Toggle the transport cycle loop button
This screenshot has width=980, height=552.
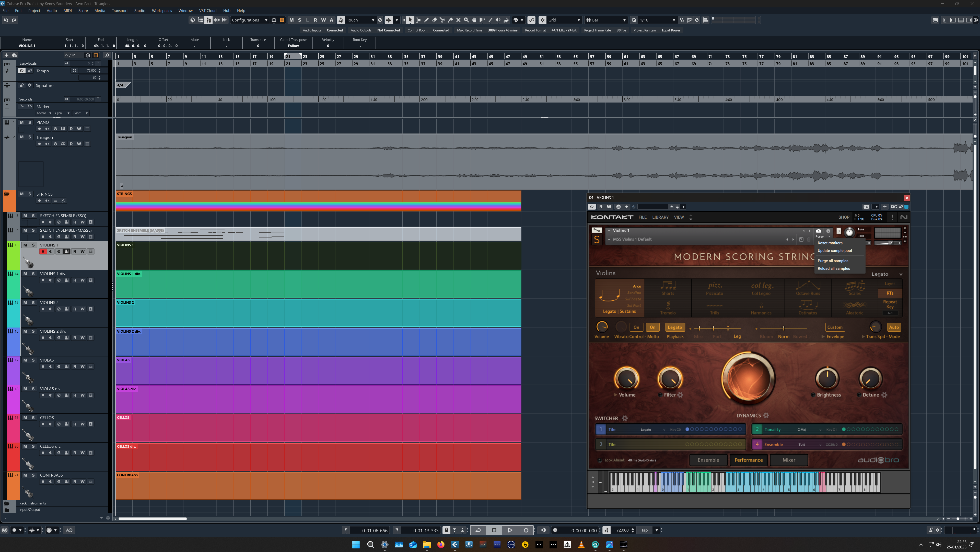[478, 530]
